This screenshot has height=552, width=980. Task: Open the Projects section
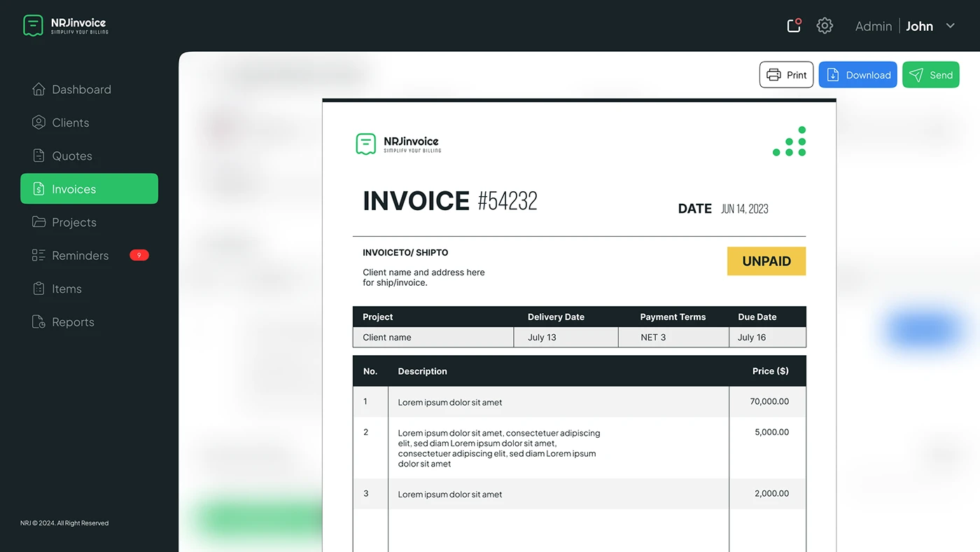(89, 222)
